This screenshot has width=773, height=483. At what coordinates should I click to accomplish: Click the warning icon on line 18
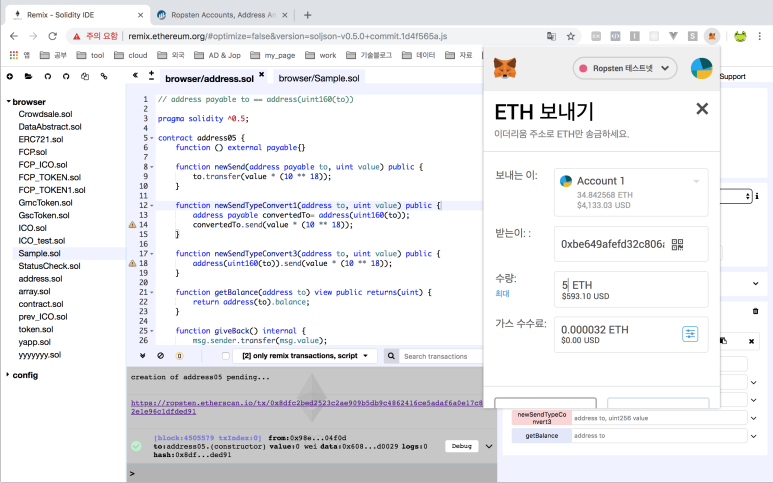(x=132, y=263)
